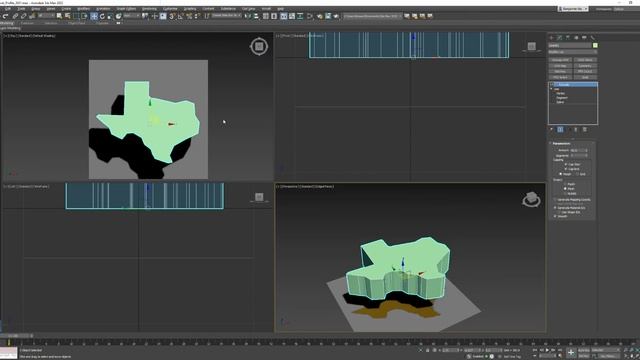Open the Utilities command panel tab

(x=593, y=38)
